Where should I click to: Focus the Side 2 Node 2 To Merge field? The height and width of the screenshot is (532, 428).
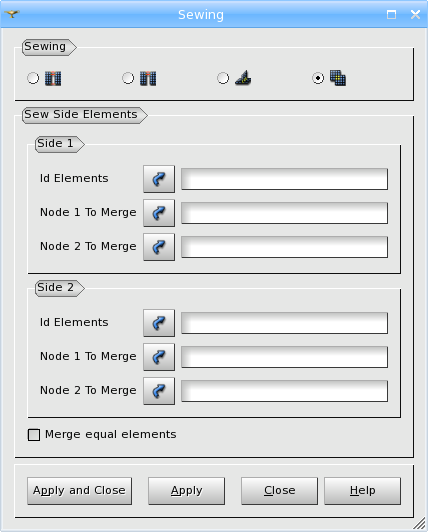coord(284,391)
